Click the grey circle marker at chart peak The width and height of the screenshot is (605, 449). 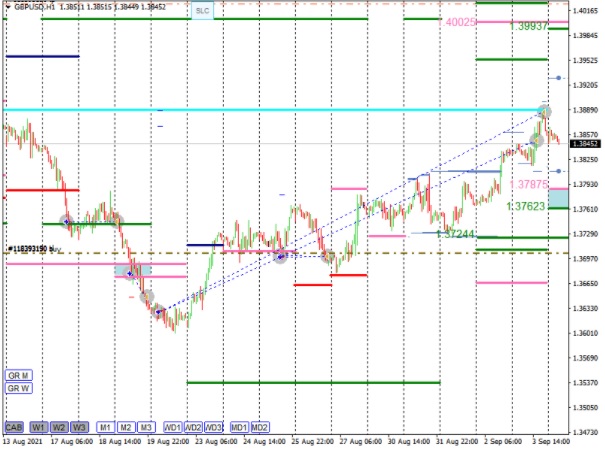545,110
